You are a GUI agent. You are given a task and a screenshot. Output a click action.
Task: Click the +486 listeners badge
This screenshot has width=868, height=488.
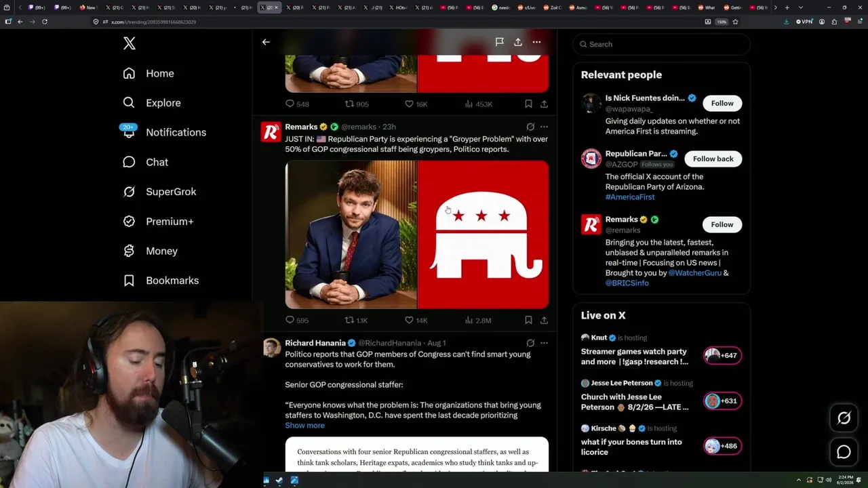click(722, 446)
